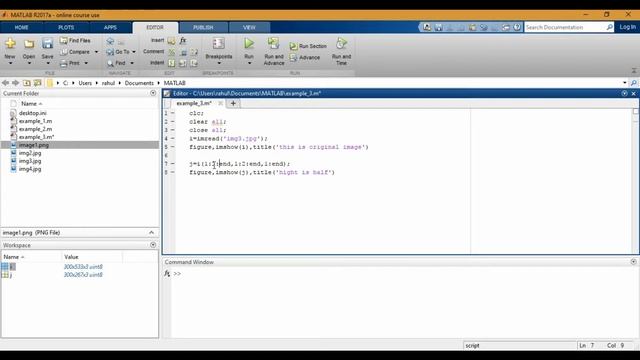Image resolution: width=640 pixels, height=360 pixels.
Task: Open the New dropdown arrow
Action: tap(10, 63)
